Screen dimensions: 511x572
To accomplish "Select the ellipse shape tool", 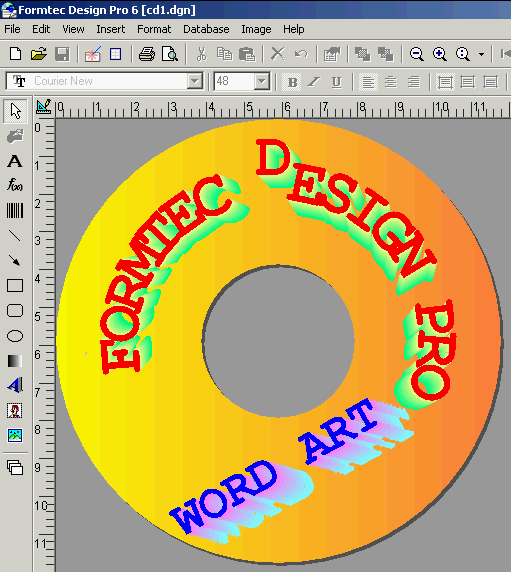I will tap(15, 336).
